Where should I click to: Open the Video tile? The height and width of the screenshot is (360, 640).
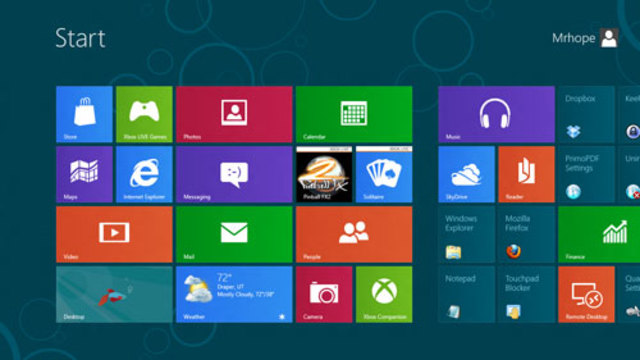click(114, 234)
